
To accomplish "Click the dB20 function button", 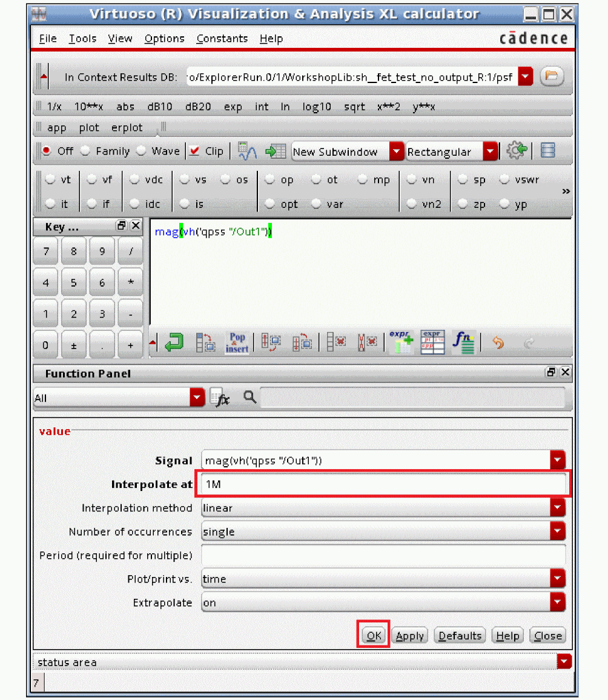I will click(x=198, y=107).
